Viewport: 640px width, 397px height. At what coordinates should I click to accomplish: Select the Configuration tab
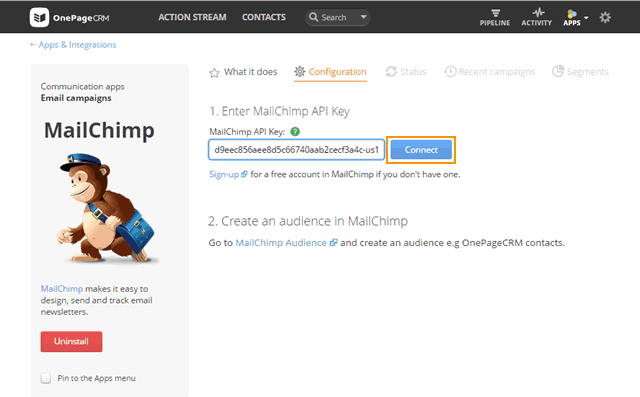(330, 72)
